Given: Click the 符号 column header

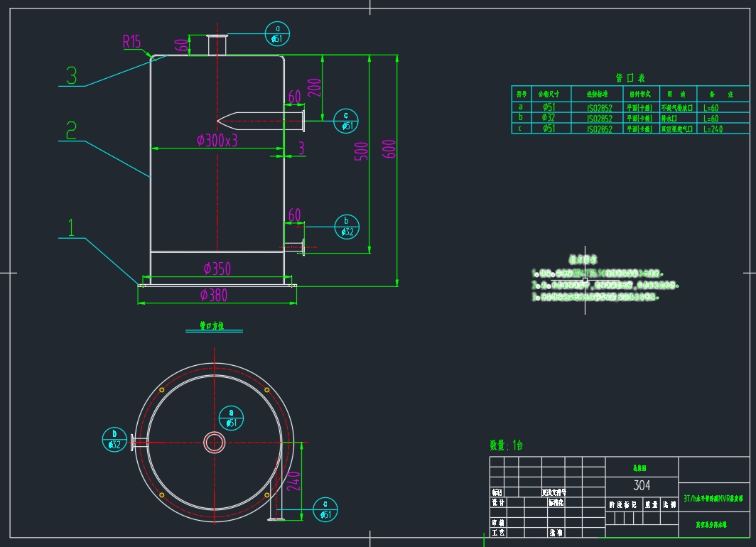Looking at the screenshot, I should click(522, 94).
